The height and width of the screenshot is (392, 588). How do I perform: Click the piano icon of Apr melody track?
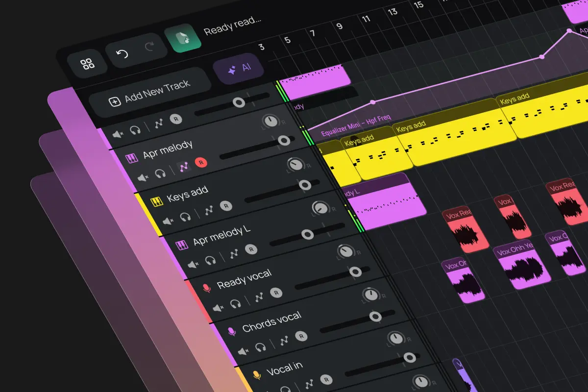(x=131, y=158)
